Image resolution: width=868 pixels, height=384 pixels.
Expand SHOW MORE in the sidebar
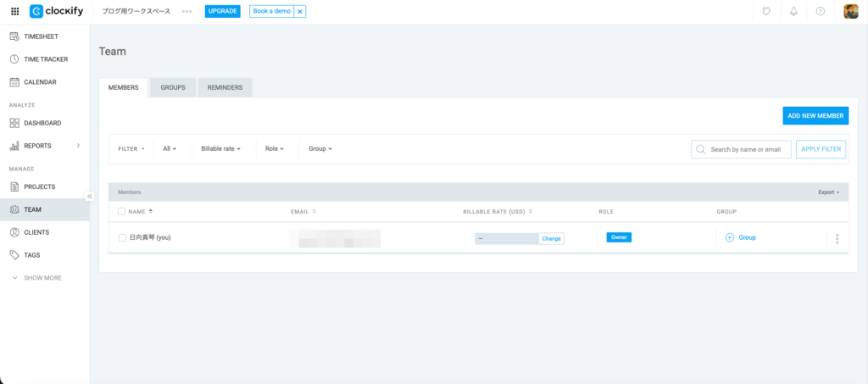[36, 278]
